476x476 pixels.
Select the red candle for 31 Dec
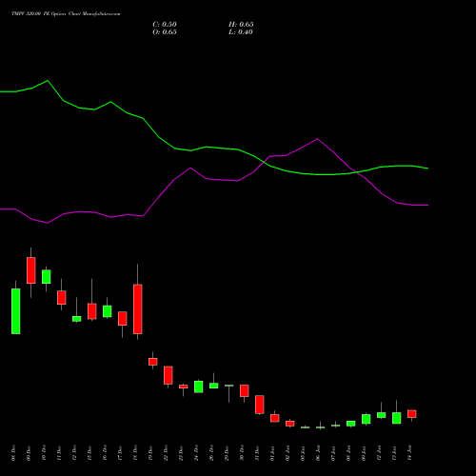[260, 405]
